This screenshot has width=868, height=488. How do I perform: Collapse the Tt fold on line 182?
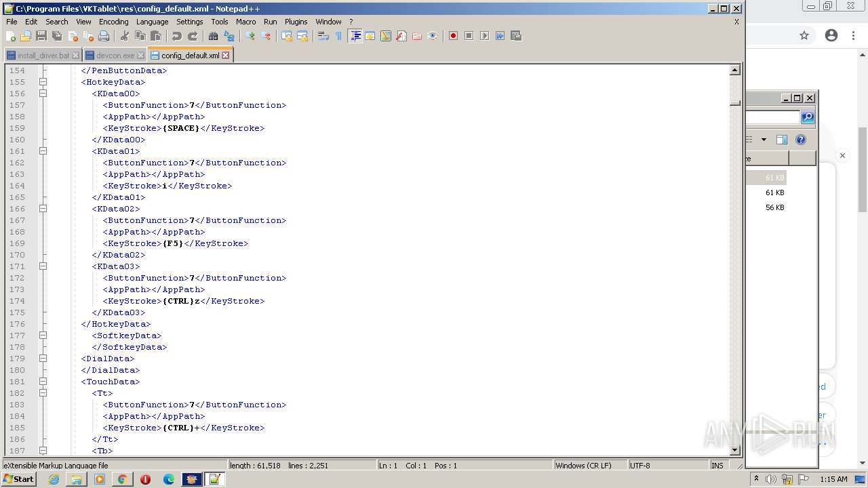tap(43, 393)
